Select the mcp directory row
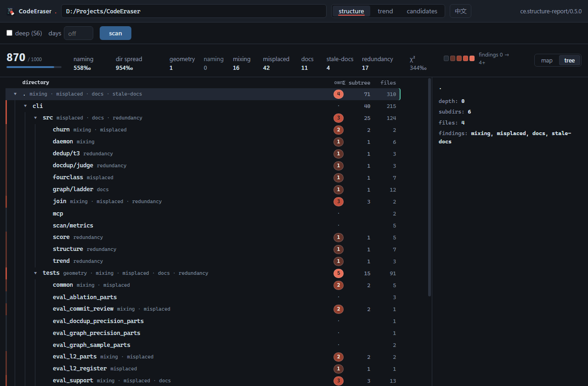 (x=202, y=214)
